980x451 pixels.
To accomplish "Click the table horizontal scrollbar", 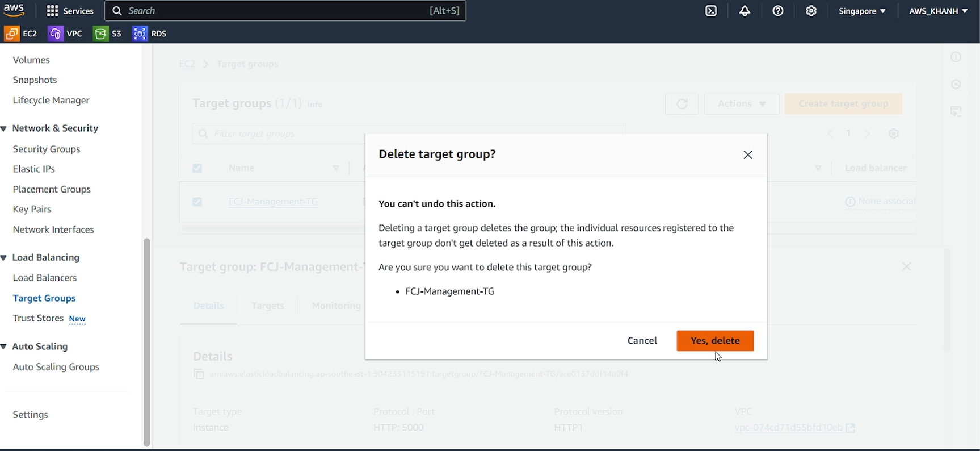I will coord(272,228).
